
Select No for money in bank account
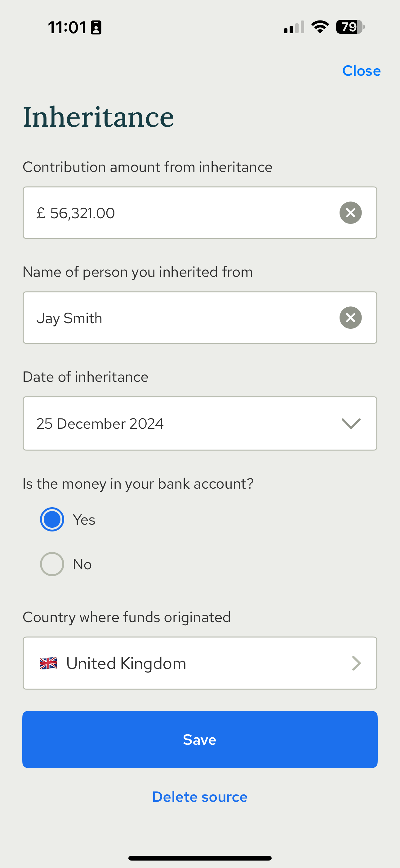pos(52,564)
